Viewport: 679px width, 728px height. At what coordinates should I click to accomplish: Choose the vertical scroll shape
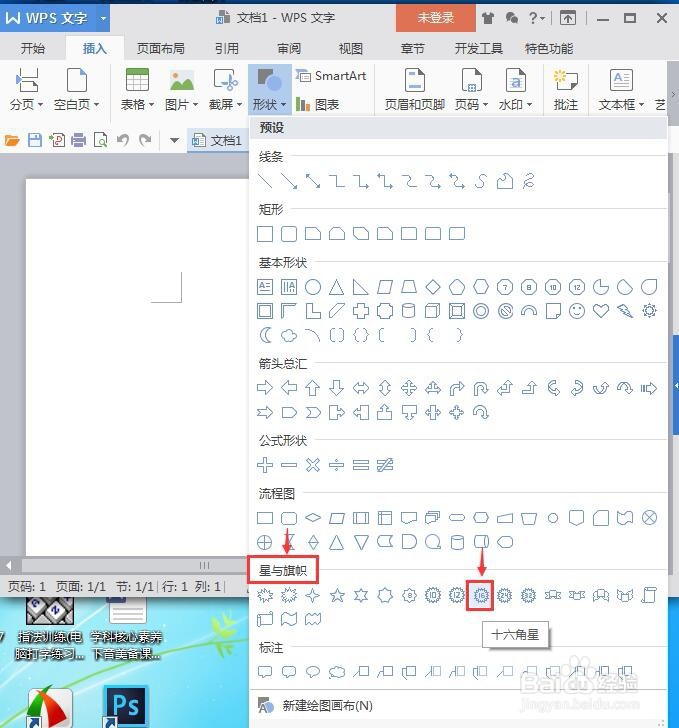pyautogui.click(x=649, y=595)
